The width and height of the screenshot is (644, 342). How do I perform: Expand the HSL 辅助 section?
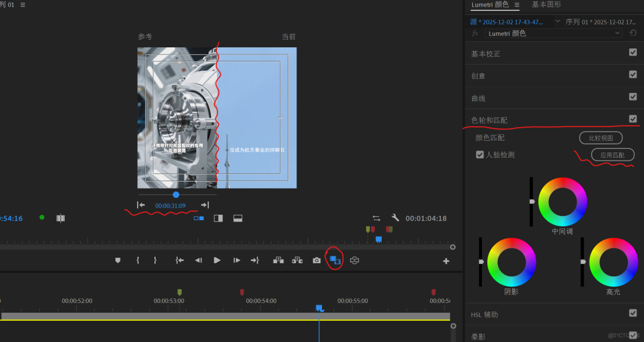(x=484, y=314)
